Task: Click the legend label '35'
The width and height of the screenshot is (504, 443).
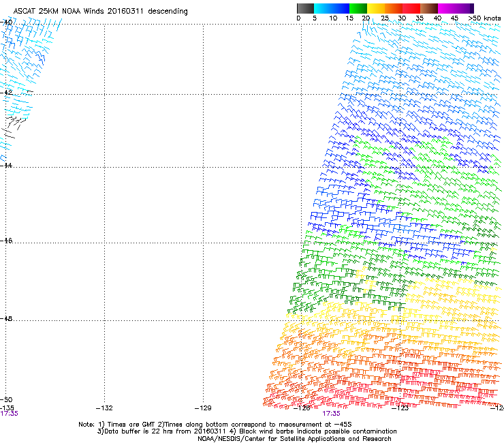Action: [420, 18]
